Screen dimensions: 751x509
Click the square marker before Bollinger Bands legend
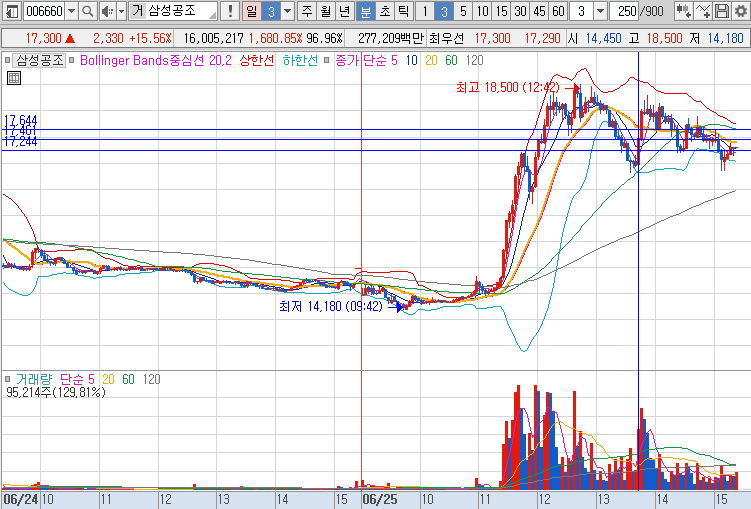click(72, 60)
